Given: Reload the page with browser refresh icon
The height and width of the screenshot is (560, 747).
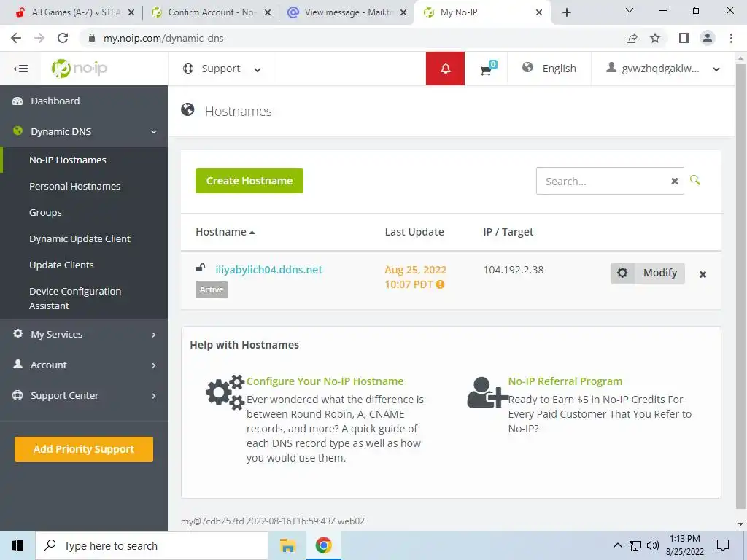Looking at the screenshot, I should pos(63,38).
